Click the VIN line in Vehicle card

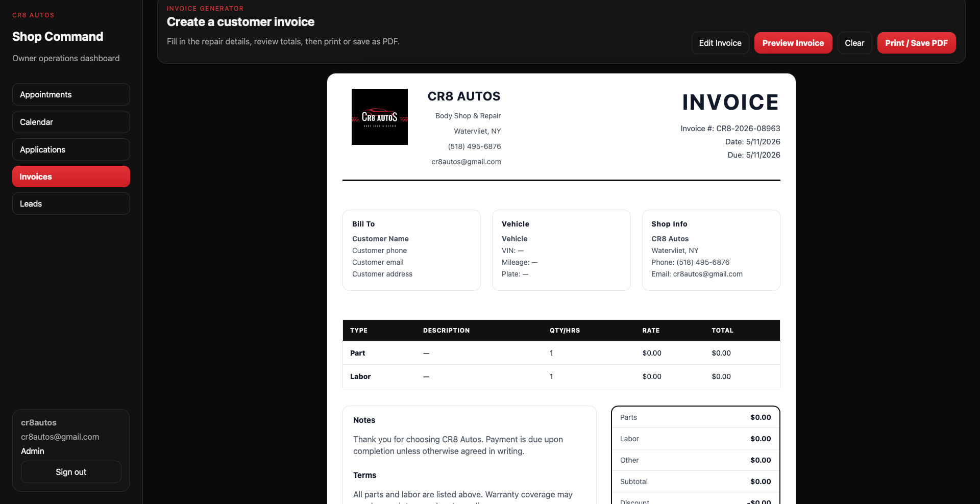513,250
